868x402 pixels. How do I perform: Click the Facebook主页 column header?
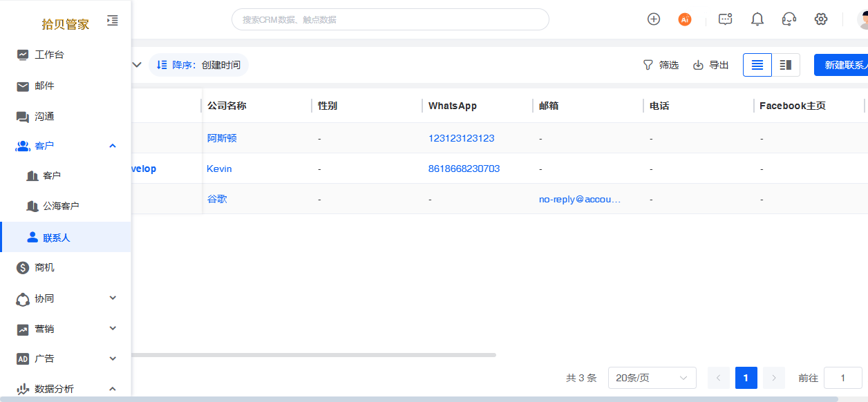point(793,106)
